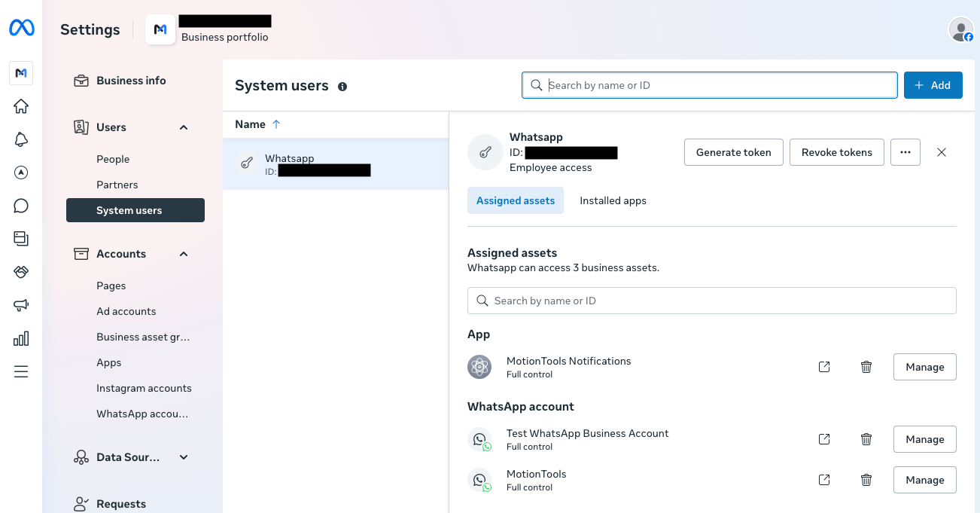Collapse the Users section chevron
The height and width of the screenshot is (513, 980).
click(x=184, y=127)
